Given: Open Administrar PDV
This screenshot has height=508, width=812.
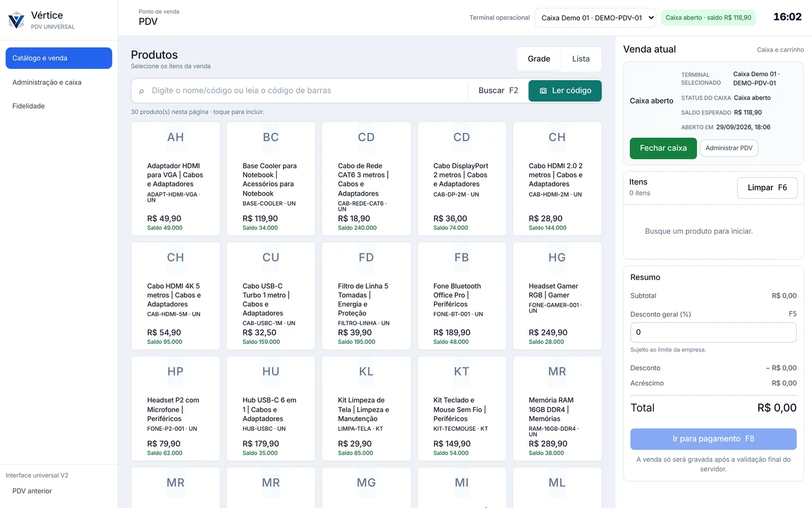Looking at the screenshot, I should (729, 148).
